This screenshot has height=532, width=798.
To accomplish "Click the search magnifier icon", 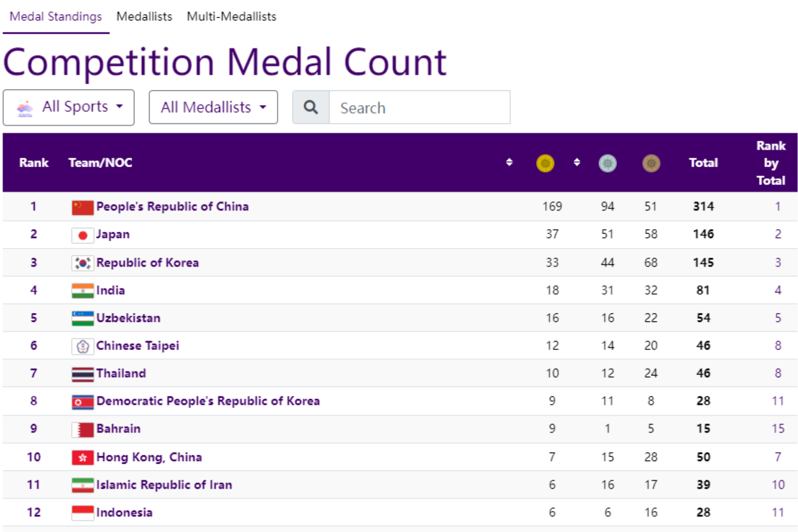I will [311, 107].
